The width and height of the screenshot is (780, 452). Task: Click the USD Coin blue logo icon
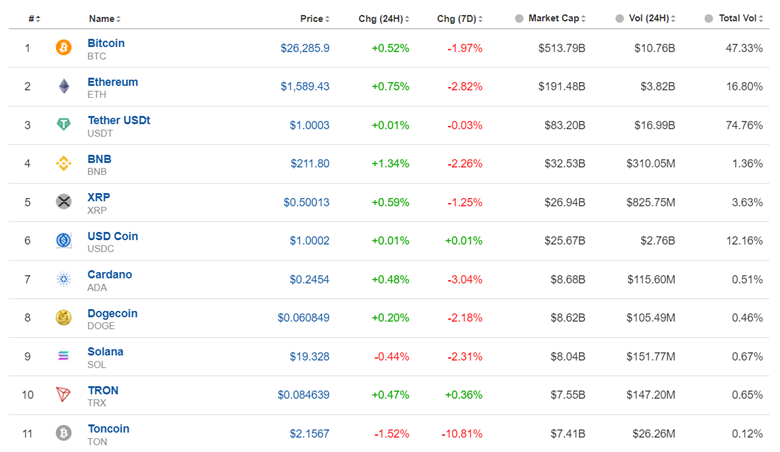[64, 241]
